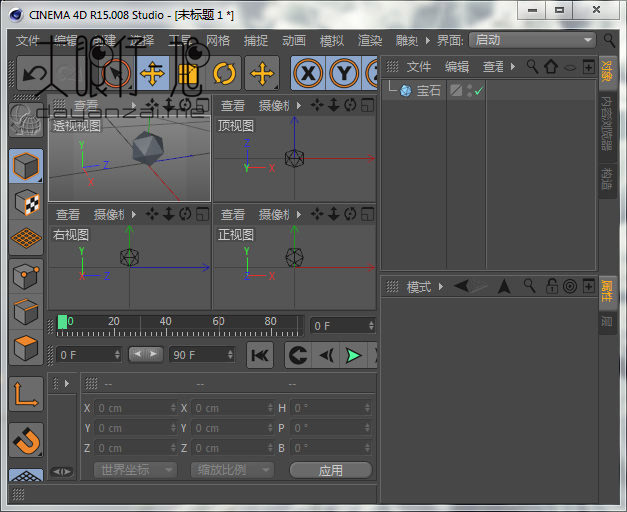Switch to Polygons mode icon

26,347
